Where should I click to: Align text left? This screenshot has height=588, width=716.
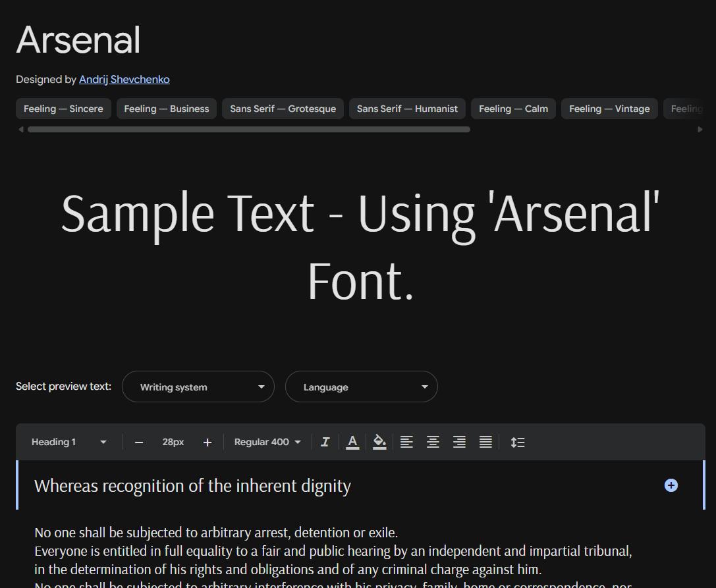406,442
